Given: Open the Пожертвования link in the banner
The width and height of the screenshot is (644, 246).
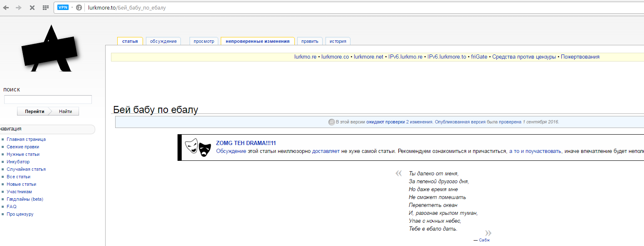Looking at the screenshot, I should coord(580,57).
